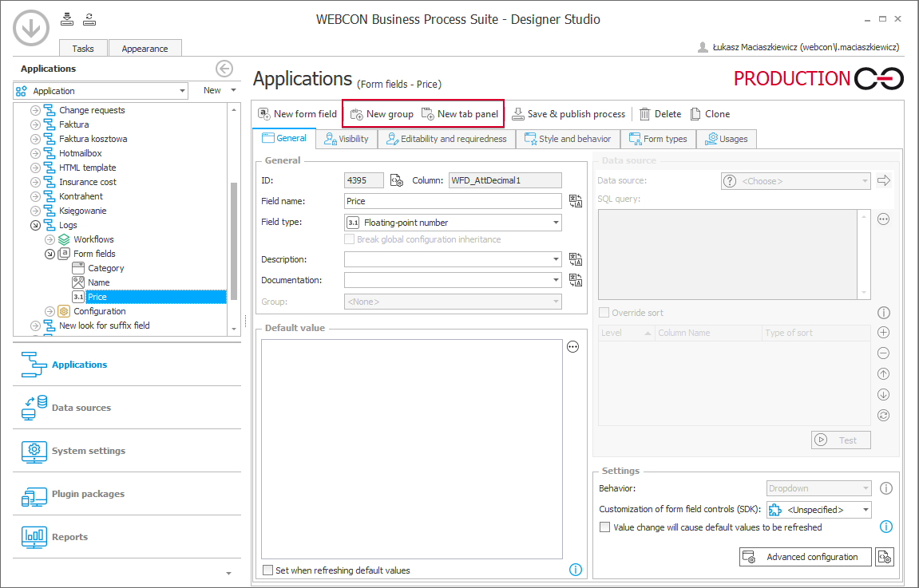The height and width of the screenshot is (588, 919).
Task: Click move sort row up icon
Action: click(x=883, y=373)
